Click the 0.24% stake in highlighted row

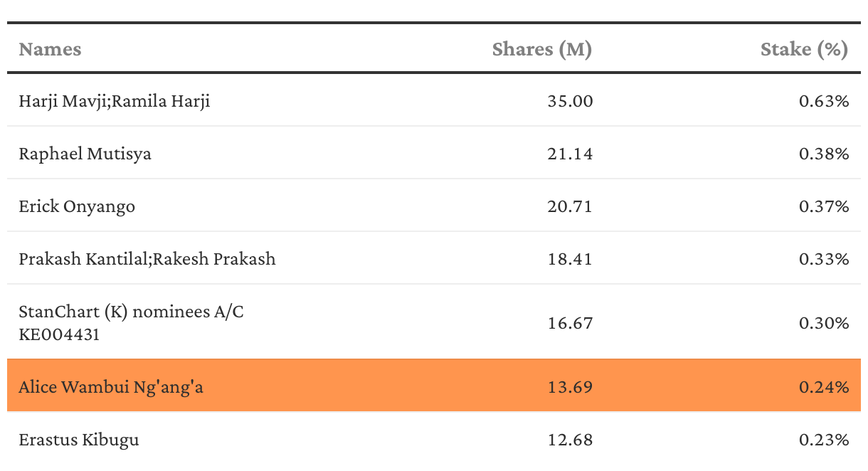point(824,387)
